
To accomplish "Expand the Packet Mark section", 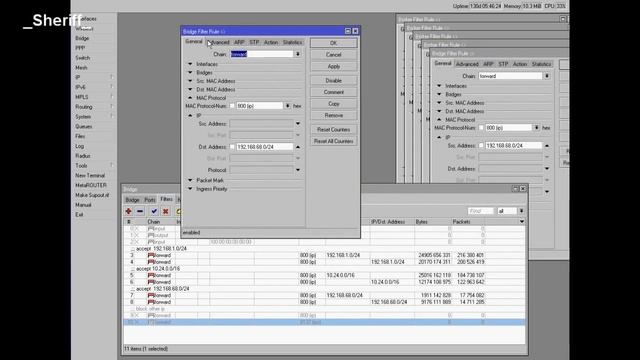I will click(190, 180).
